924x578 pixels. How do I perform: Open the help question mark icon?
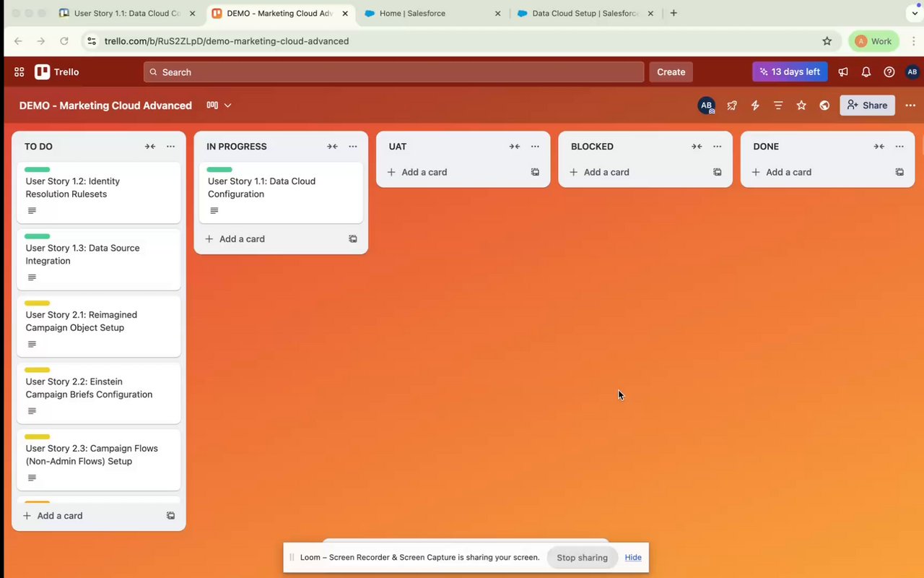pos(889,72)
